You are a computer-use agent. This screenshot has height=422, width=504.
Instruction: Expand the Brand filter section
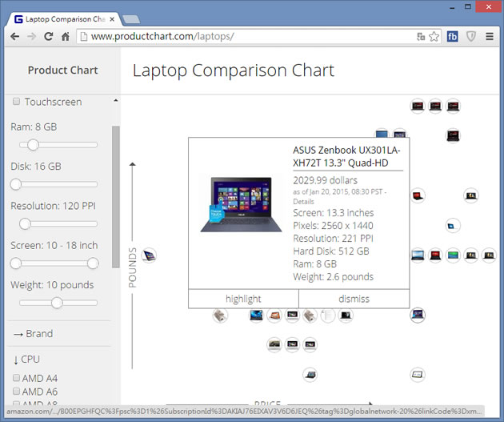(x=33, y=334)
